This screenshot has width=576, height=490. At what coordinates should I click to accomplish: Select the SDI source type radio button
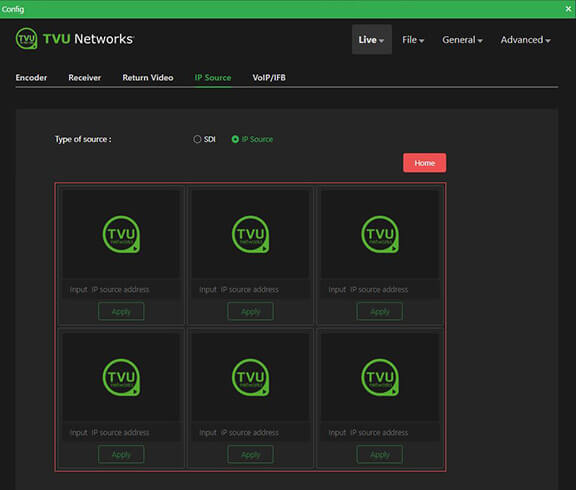coord(197,139)
